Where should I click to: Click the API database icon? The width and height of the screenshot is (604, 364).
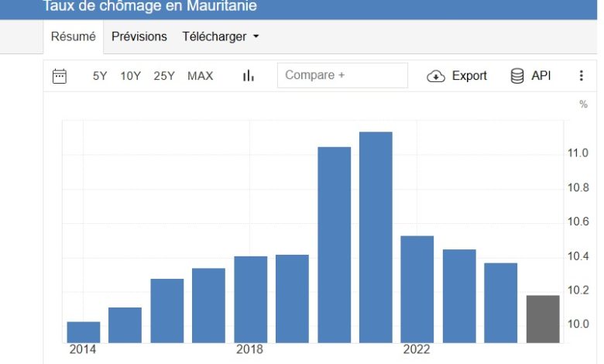pyautogui.click(x=517, y=76)
